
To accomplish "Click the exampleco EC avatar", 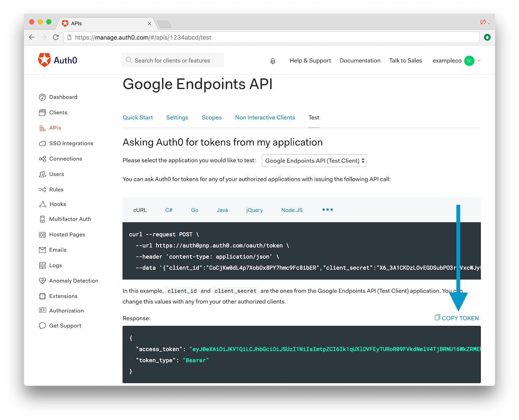I will tap(469, 61).
